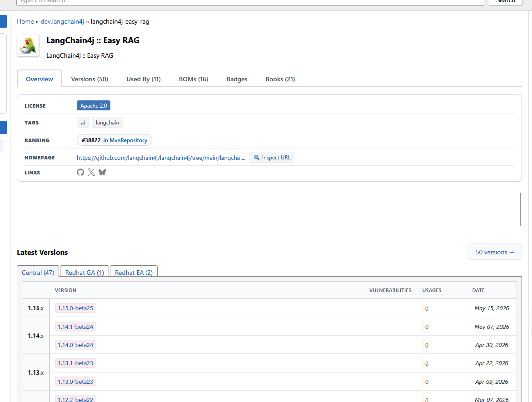
Task: Open the Books (21) tab
Action: pos(280,79)
